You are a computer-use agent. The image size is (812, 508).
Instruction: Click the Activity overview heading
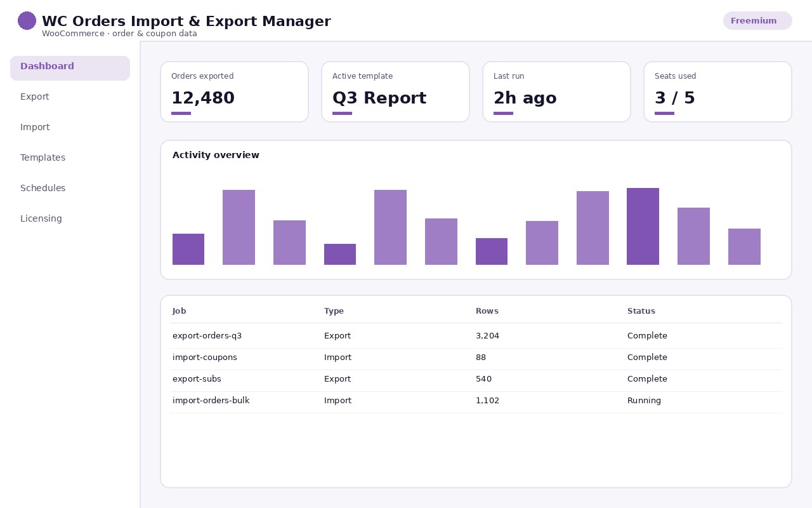tap(216, 156)
